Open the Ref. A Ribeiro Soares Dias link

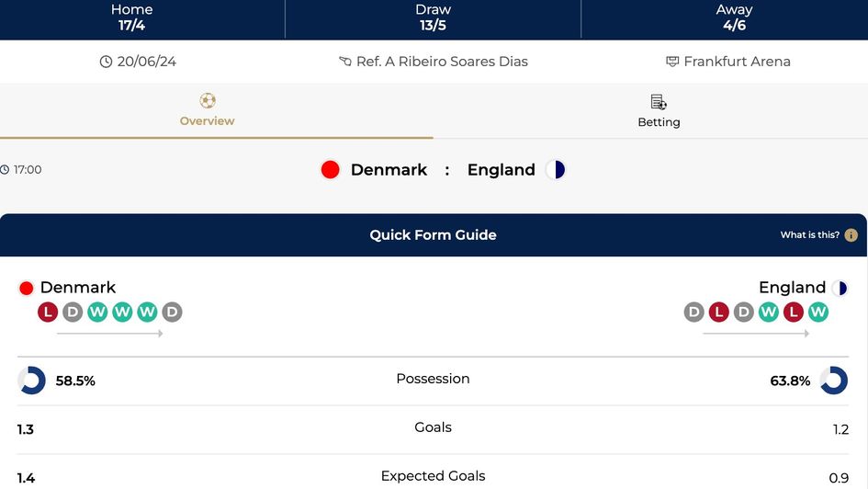click(x=442, y=63)
